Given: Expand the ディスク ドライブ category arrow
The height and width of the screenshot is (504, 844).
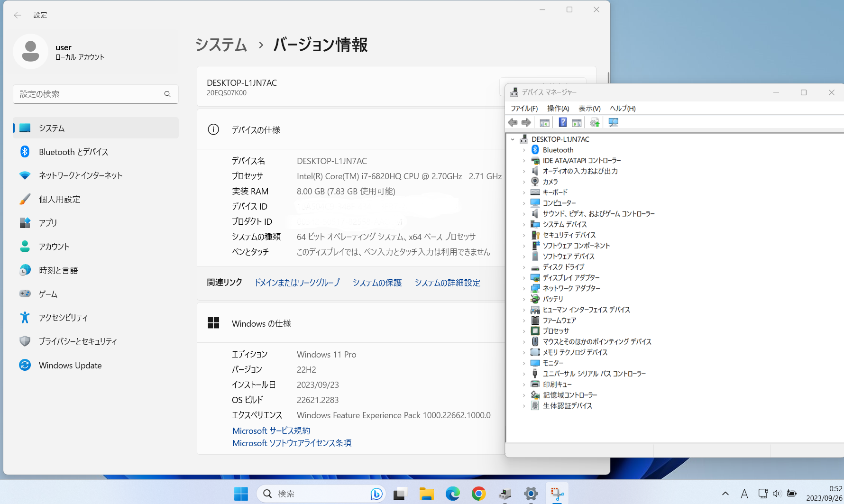Looking at the screenshot, I should (524, 267).
